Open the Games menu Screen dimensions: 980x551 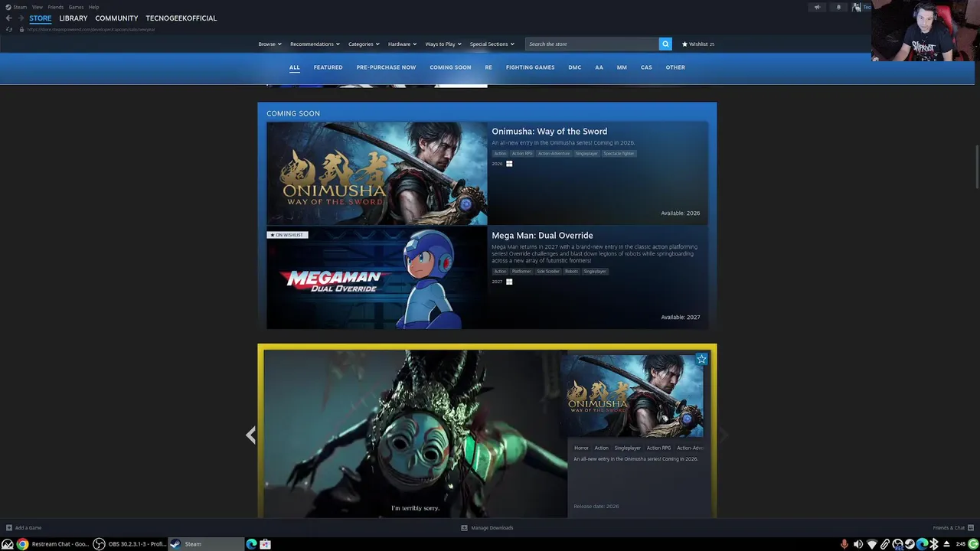click(76, 7)
